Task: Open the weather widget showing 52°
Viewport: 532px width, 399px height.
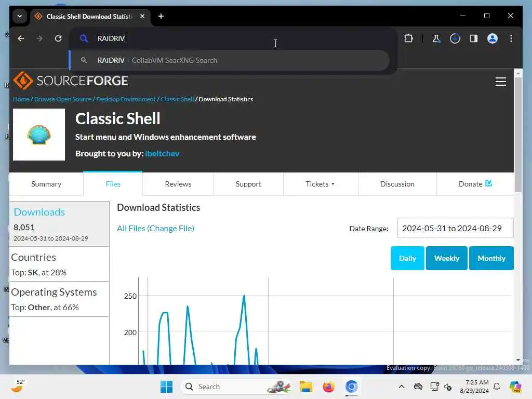Action: click(18, 386)
